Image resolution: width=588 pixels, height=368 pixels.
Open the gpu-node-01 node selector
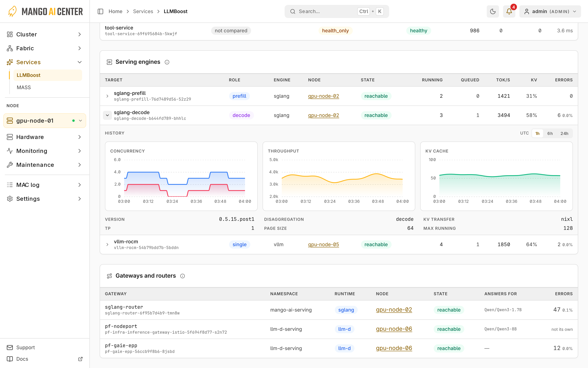pyautogui.click(x=45, y=121)
